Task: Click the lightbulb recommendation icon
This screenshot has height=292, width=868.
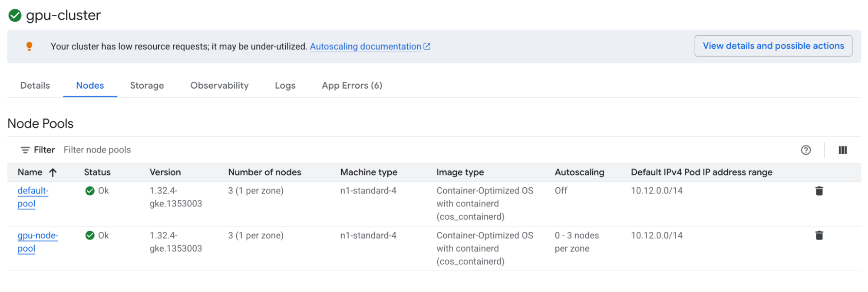Action: (x=29, y=46)
